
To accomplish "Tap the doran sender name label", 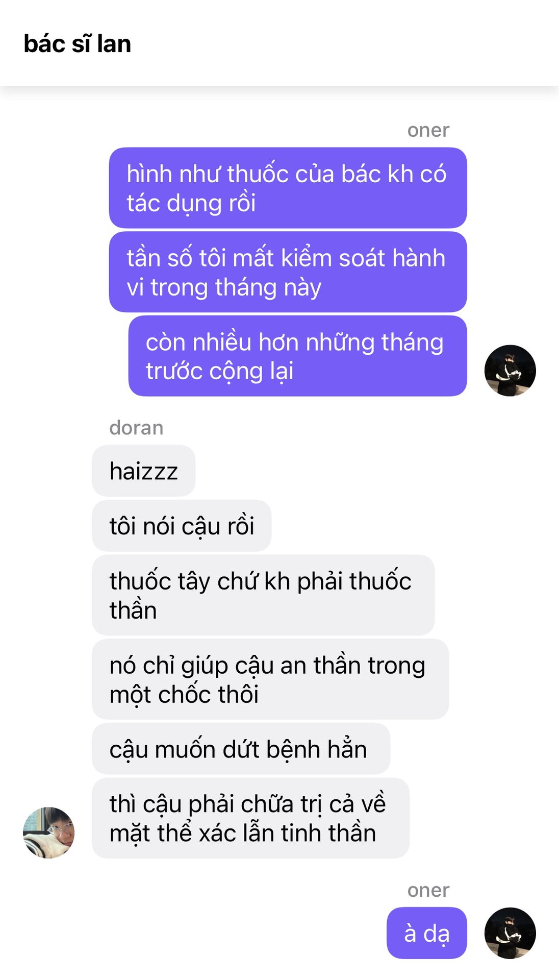I will (x=136, y=428).
